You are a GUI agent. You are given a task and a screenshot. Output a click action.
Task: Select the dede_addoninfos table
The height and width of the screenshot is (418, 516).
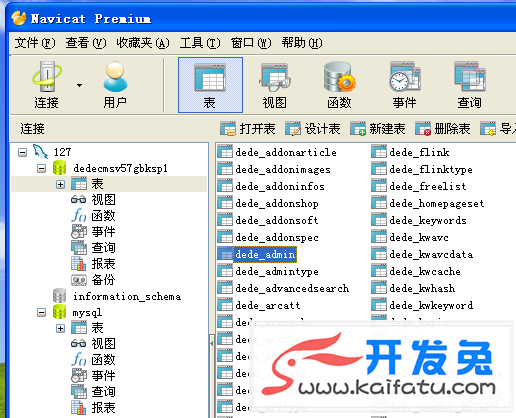pyautogui.click(x=271, y=186)
